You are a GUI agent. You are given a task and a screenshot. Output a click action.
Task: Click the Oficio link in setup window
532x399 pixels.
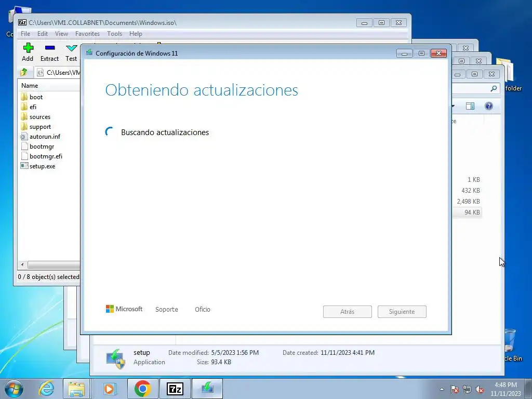[203, 310]
